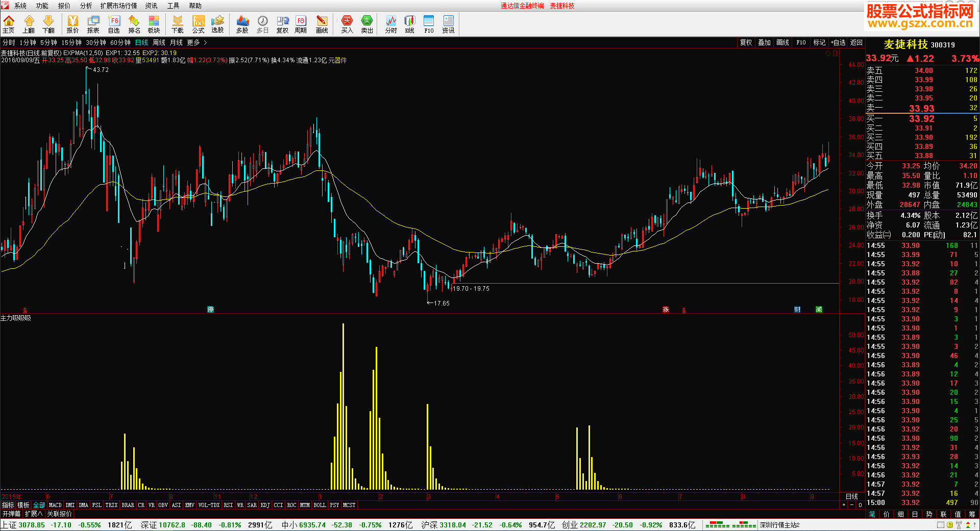Open the 关联报价 tab
The height and width of the screenshot is (531, 980).
(60, 514)
